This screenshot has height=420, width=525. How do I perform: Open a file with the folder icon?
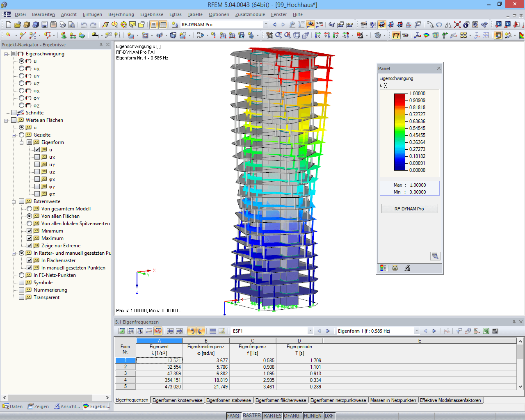[17, 25]
